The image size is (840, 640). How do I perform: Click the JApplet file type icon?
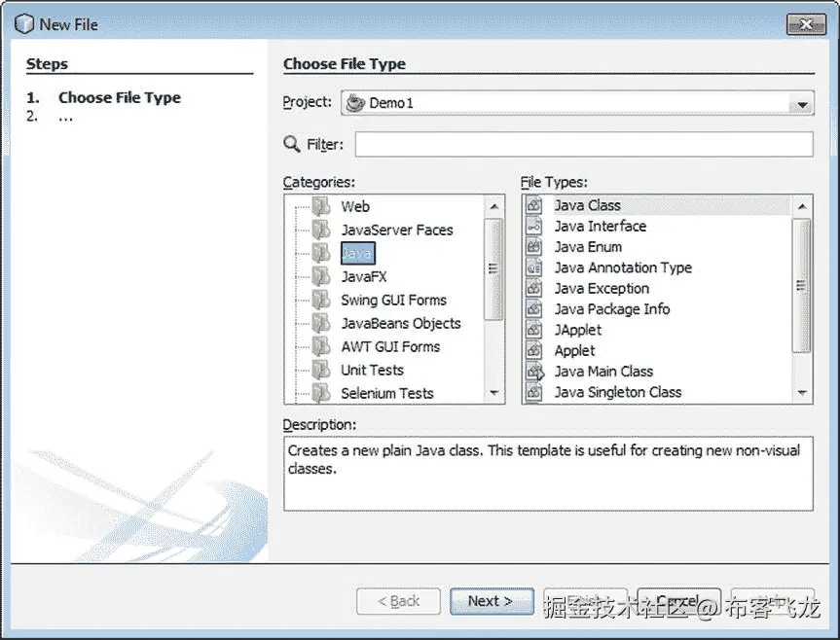point(534,330)
